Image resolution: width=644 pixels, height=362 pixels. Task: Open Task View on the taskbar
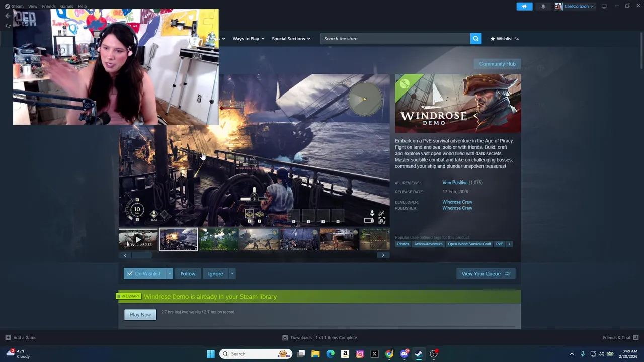[301, 354]
